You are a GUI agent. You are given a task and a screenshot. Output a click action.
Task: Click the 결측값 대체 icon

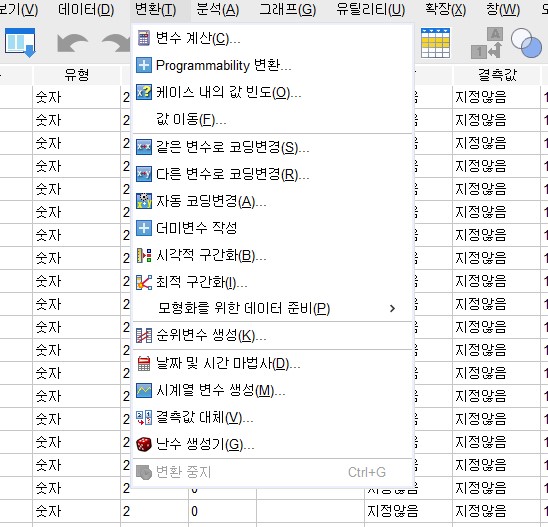coord(144,418)
